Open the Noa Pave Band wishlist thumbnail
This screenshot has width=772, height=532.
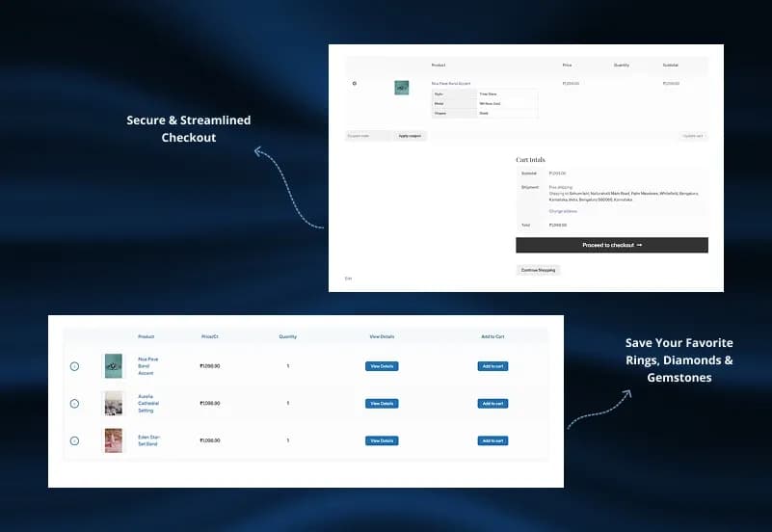114,366
